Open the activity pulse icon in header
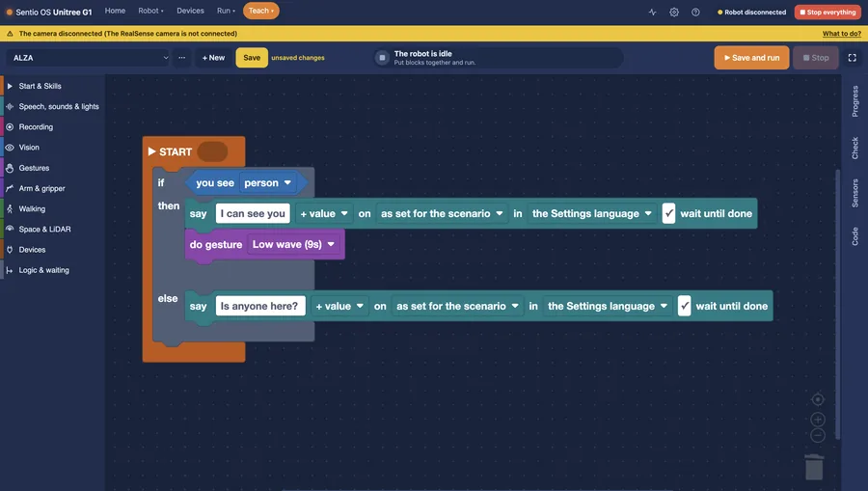The width and height of the screenshot is (868, 491). tap(652, 13)
